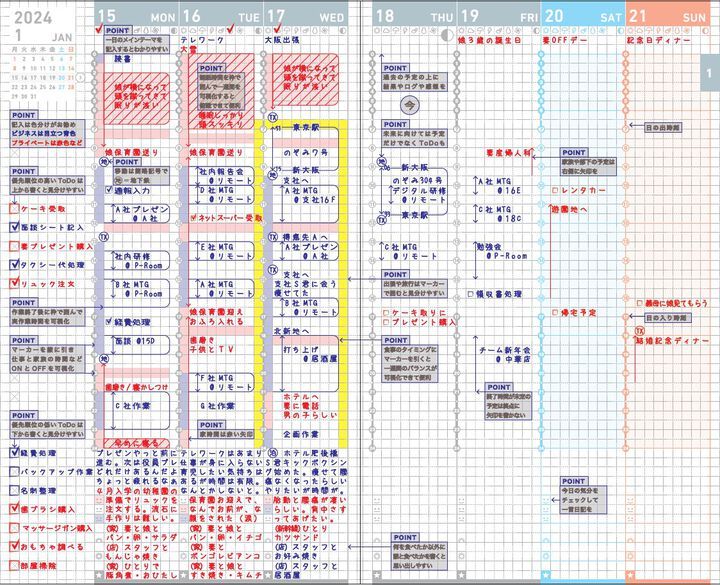
Task: Check the 領収書処理 box on Friday
Action: [470, 294]
